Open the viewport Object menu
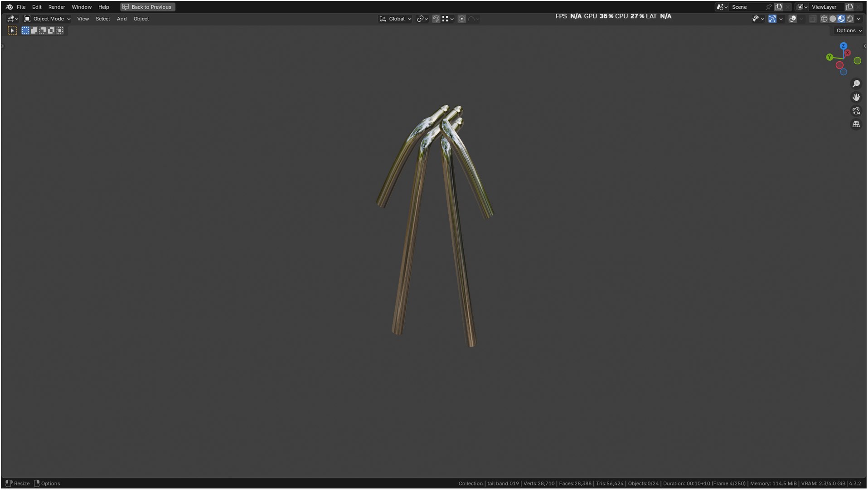The height and width of the screenshot is (490, 868). pyautogui.click(x=141, y=19)
